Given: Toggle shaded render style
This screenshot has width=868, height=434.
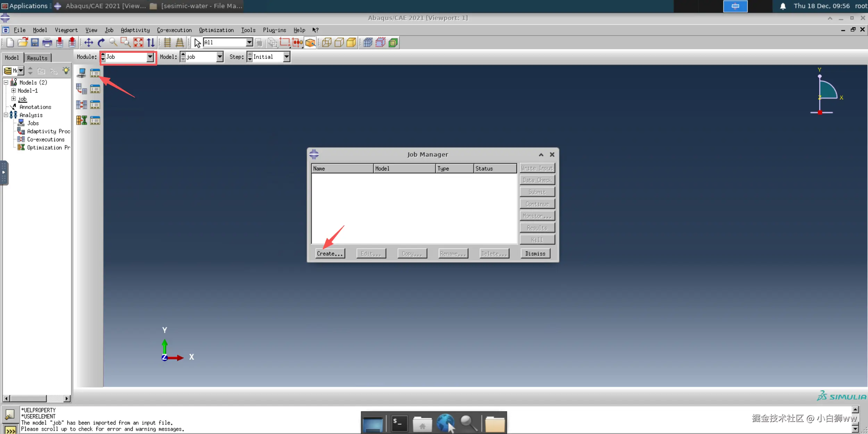Looking at the screenshot, I should pos(351,43).
